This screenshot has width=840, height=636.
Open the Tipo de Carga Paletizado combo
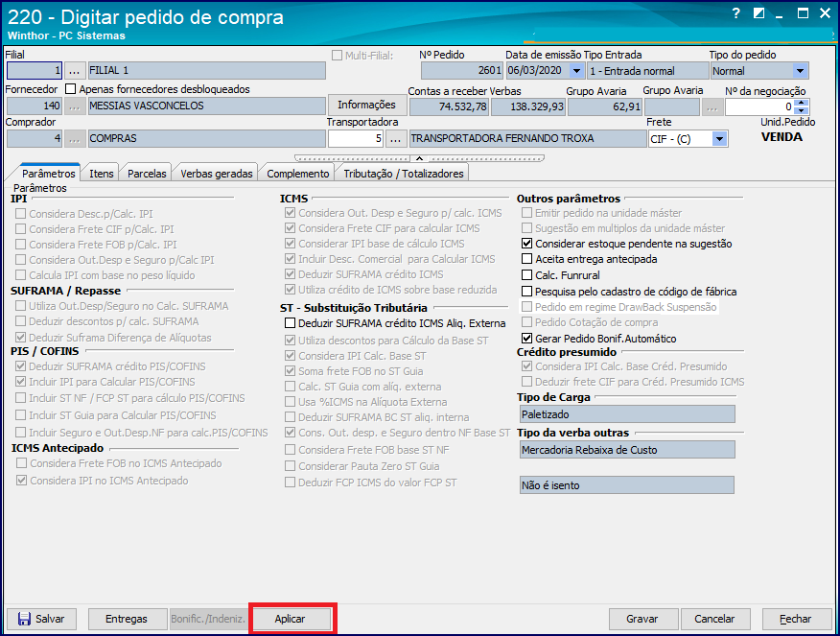(x=627, y=414)
